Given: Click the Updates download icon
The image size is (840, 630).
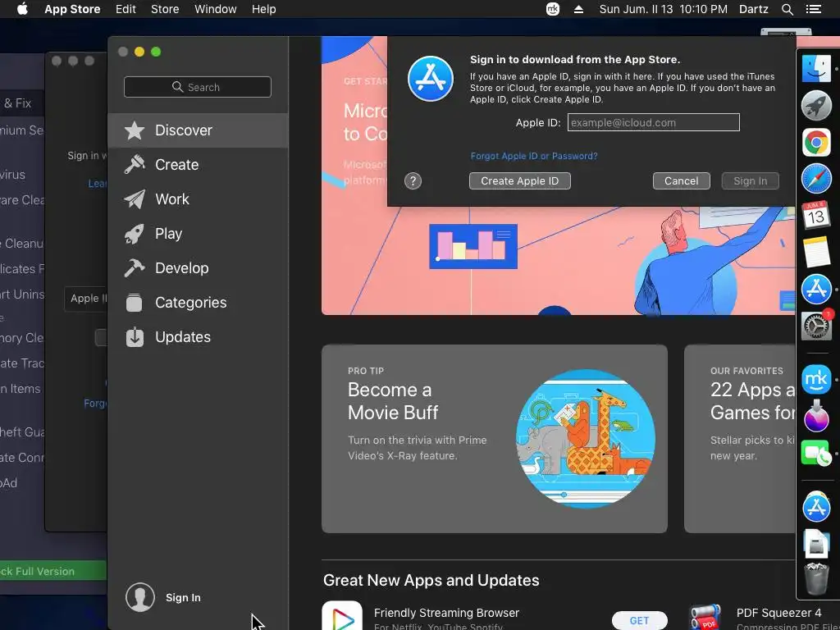Looking at the screenshot, I should coord(135,337).
